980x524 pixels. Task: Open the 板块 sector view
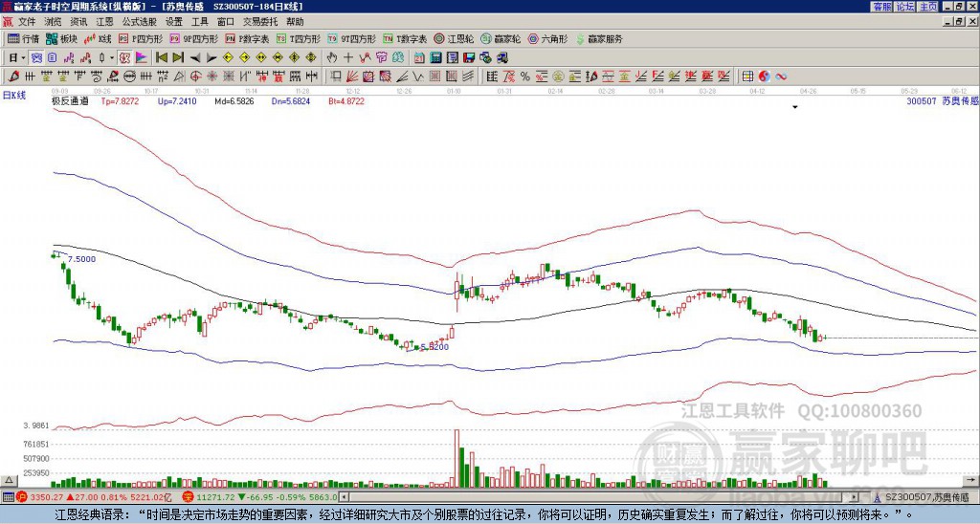click(x=61, y=38)
